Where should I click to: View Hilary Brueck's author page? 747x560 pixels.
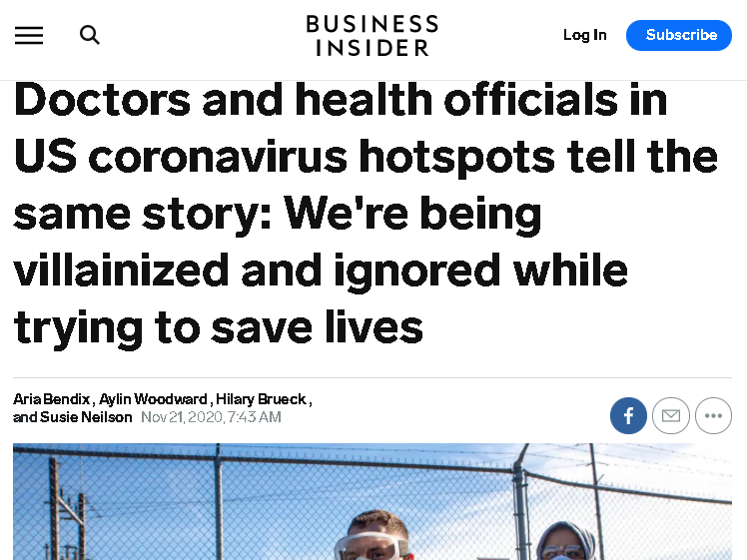(261, 399)
